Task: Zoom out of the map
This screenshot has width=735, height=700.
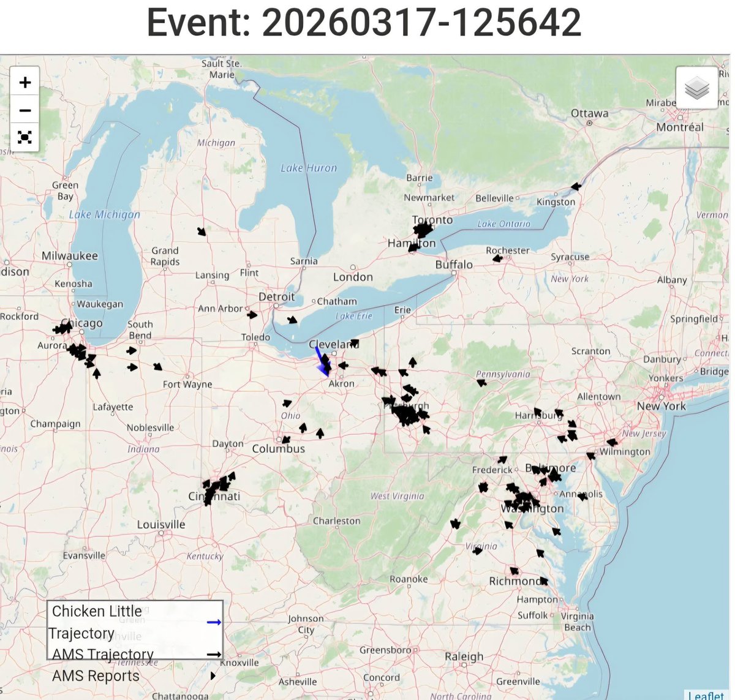Action: tap(25, 110)
